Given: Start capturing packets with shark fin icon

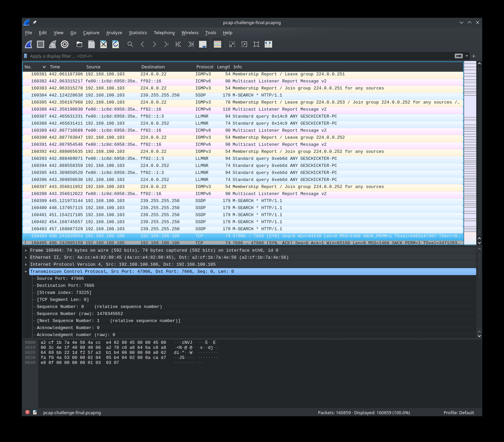Looking at the screenshot, I should (28, 44).
